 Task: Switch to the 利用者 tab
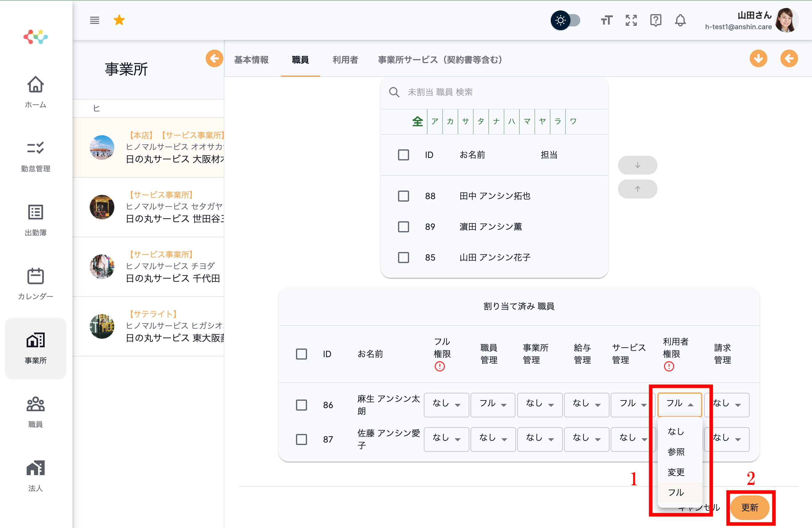[345, 60]
